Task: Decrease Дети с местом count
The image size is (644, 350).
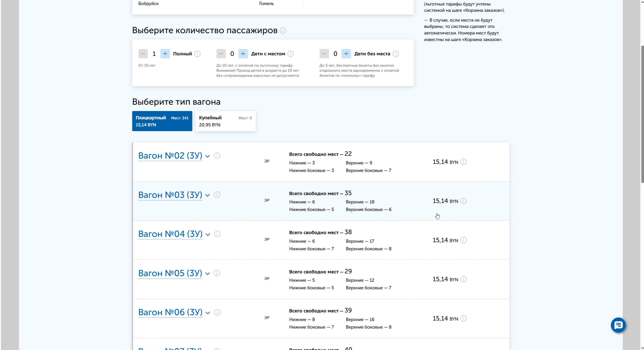Action: tap(221, 54)
